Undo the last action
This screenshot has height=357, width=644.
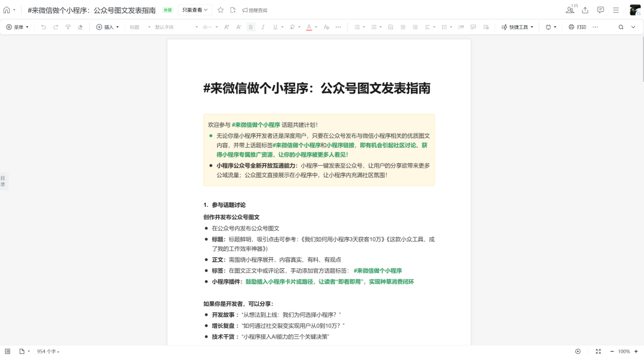(x=44, y=27)
